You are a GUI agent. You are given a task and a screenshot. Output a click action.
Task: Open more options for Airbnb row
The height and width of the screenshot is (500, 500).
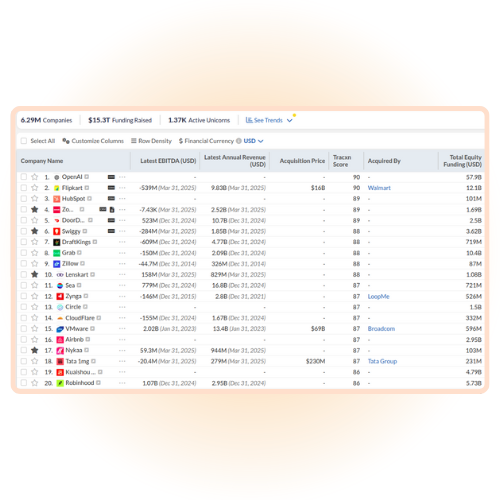[122, 339]
